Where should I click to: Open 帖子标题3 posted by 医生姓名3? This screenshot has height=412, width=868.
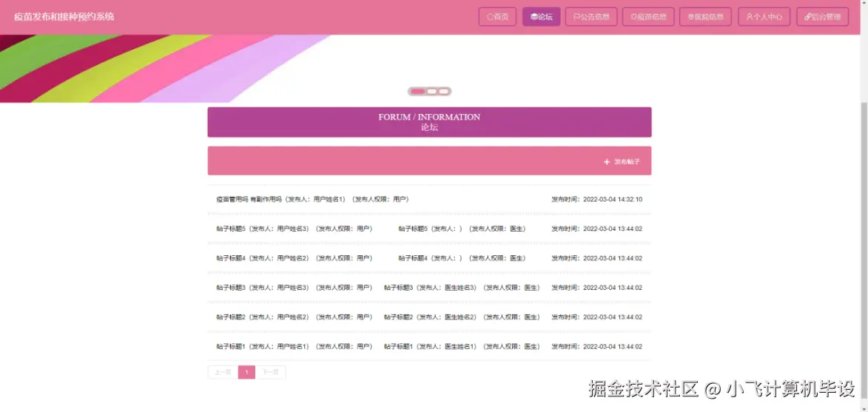click(x=462, y=288)
